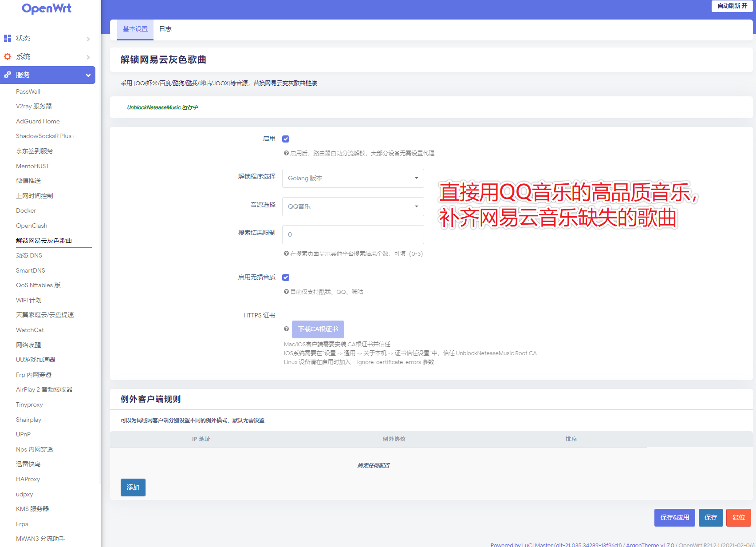
Task: Open Frp 内网穿透 menu entry
Action: pos(34,375)
